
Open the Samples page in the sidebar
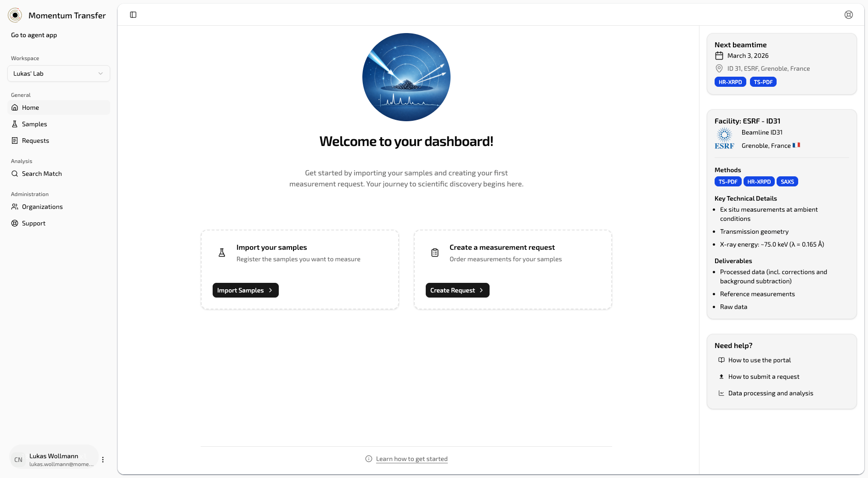(34, 124)
